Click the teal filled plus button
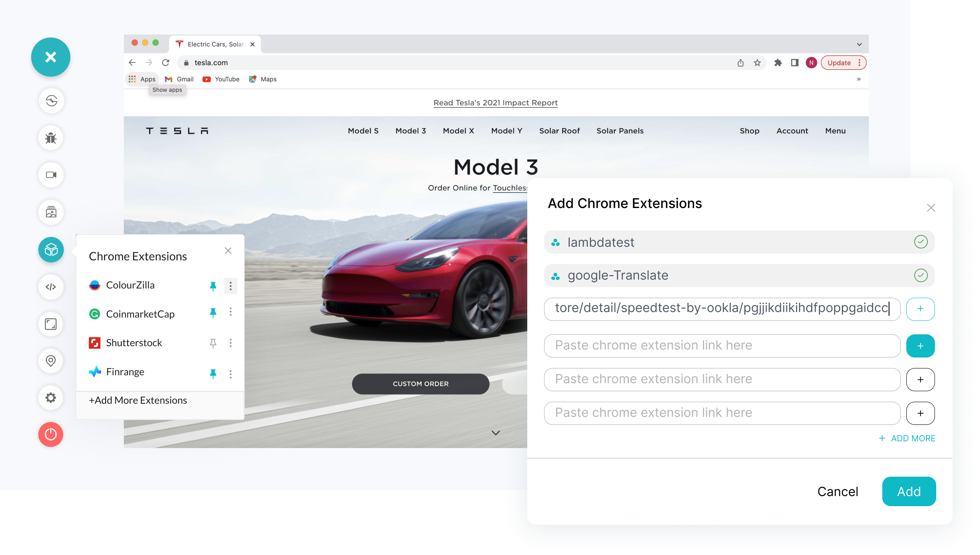 tap(920, 346)
